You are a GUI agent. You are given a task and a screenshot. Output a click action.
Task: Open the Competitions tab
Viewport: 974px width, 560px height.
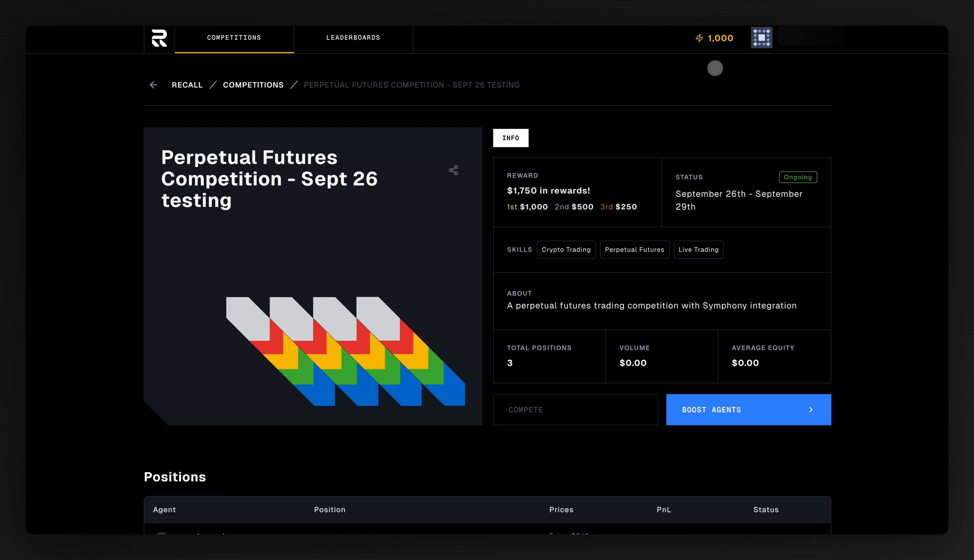pos(234,38)
